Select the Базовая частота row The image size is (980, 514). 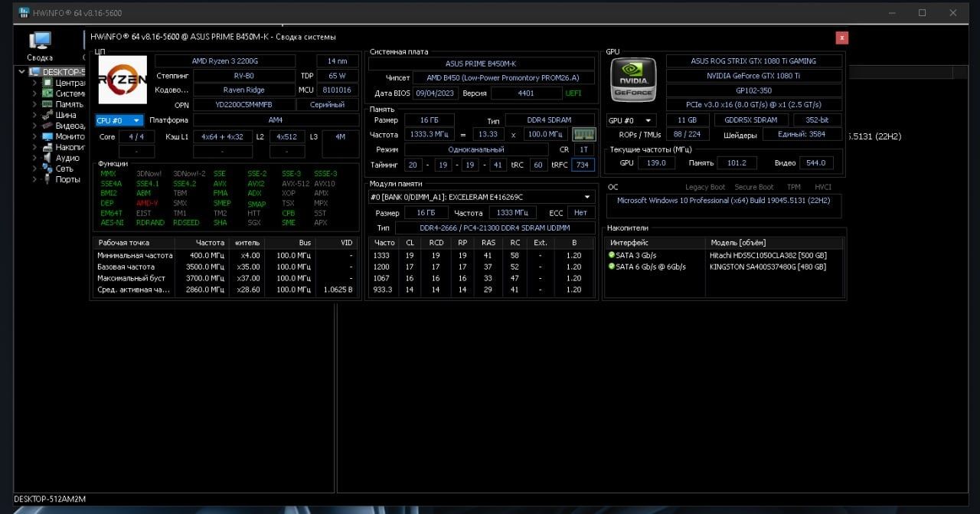pos(225,267)
